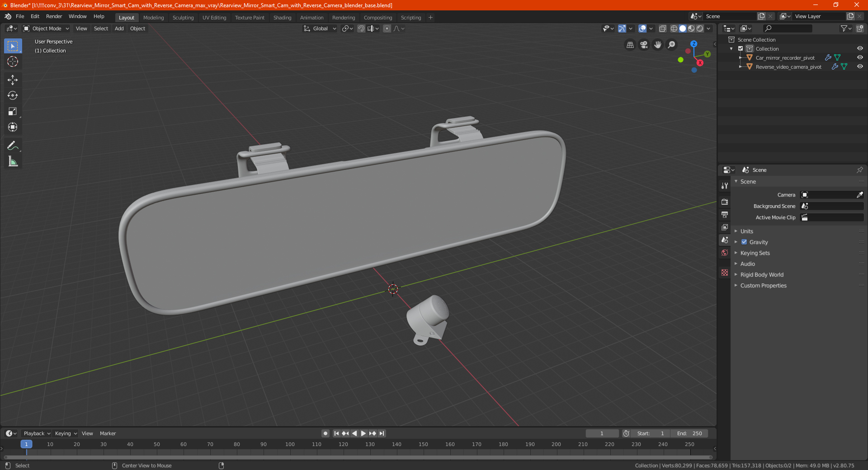Open the View Layer properties tab
The width and height of the screenshot is (868, 470).
click(x=725, y=227)
